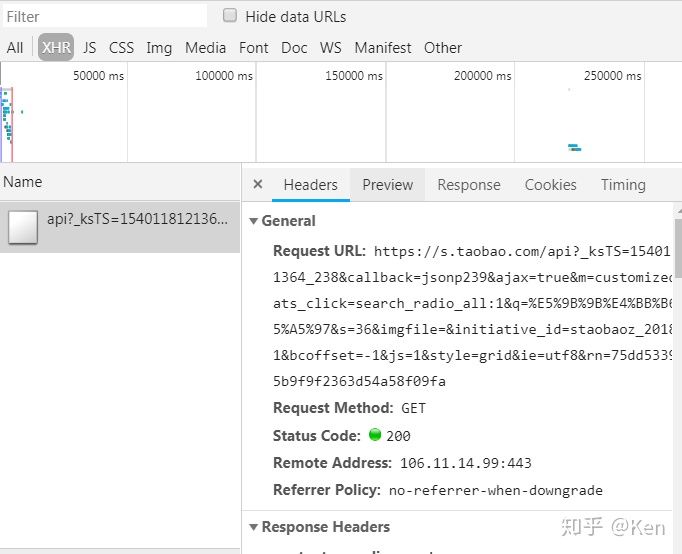682x554 pixels.
Task: Click the request bars near 250000 ms
Action: click(x=575, y=147)
